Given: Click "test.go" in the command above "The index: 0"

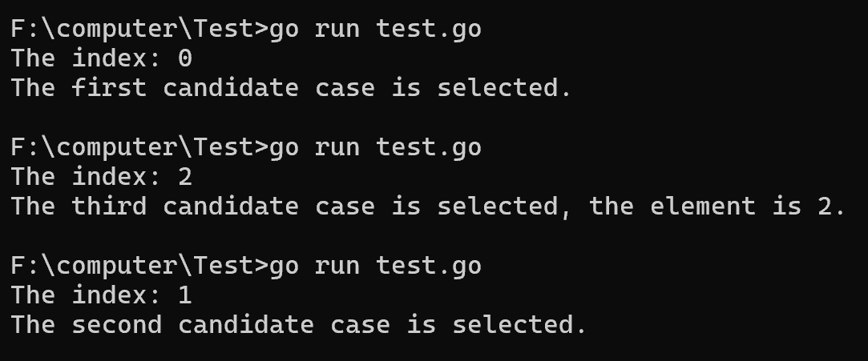Looking at the screenshot, I should [429, 29].
